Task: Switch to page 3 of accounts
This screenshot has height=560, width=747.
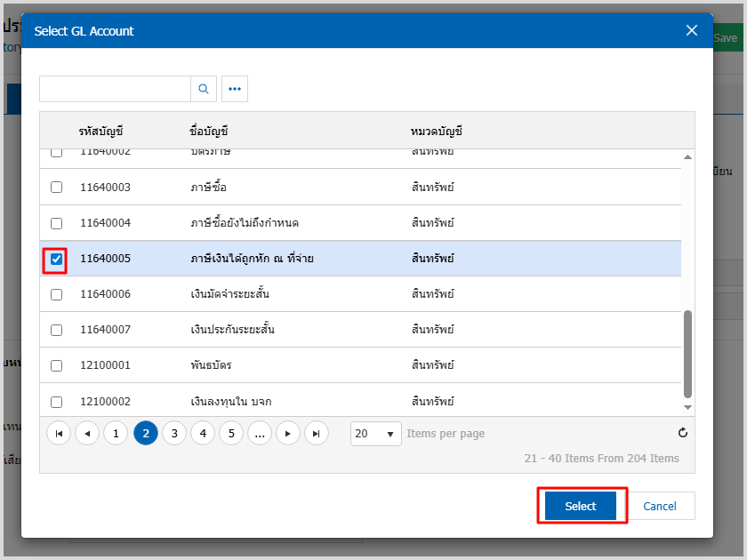Action: 174,434
